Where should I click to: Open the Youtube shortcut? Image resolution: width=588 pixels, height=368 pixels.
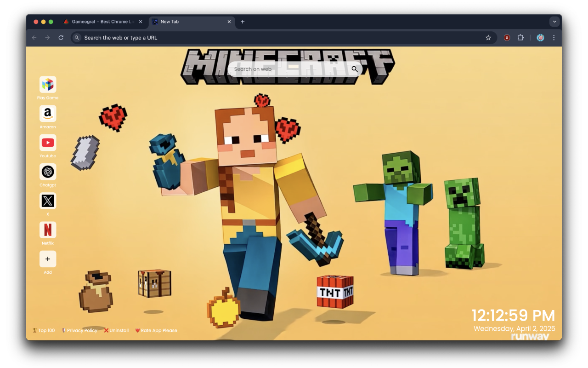pyautogui.click(x=47, y=143)
